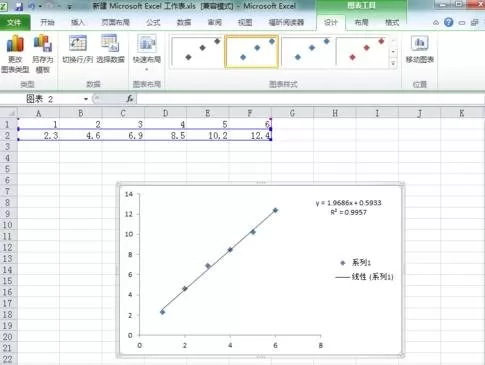
Task: Select cell B2 containing 4.6
Action: coord(81,135)
